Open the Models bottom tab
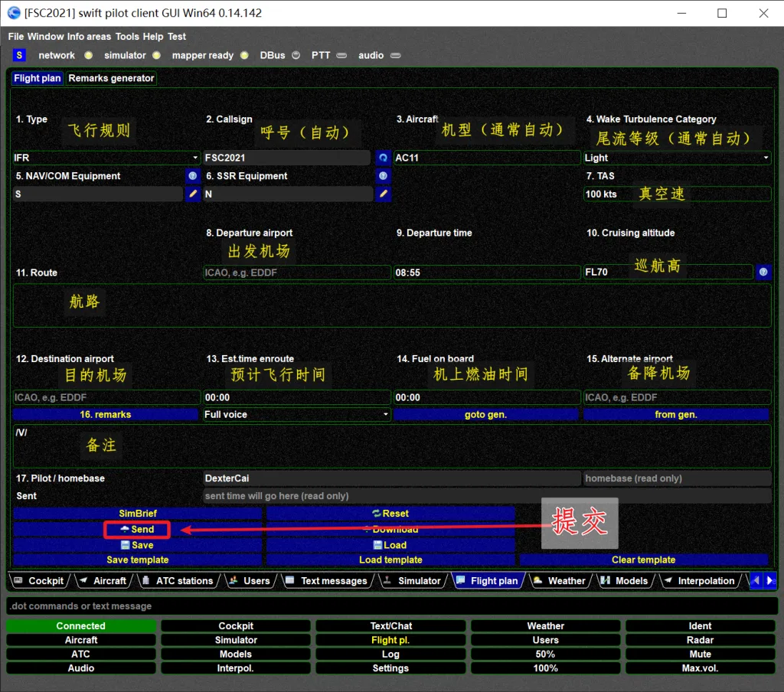 tap(625, 581)
